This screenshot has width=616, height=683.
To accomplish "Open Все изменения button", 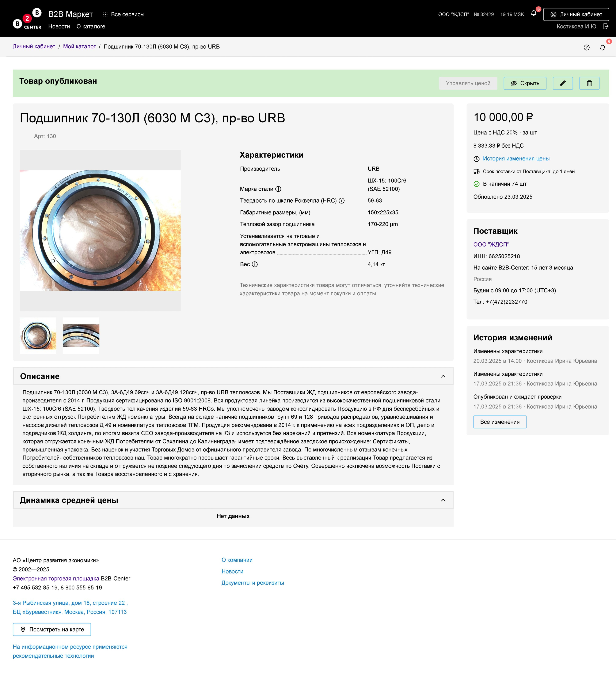I will pos(500,422).
